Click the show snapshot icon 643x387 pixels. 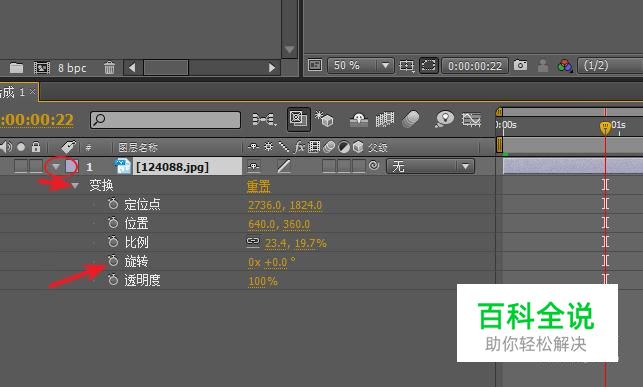pyautogui.click(x=543, y=66)
